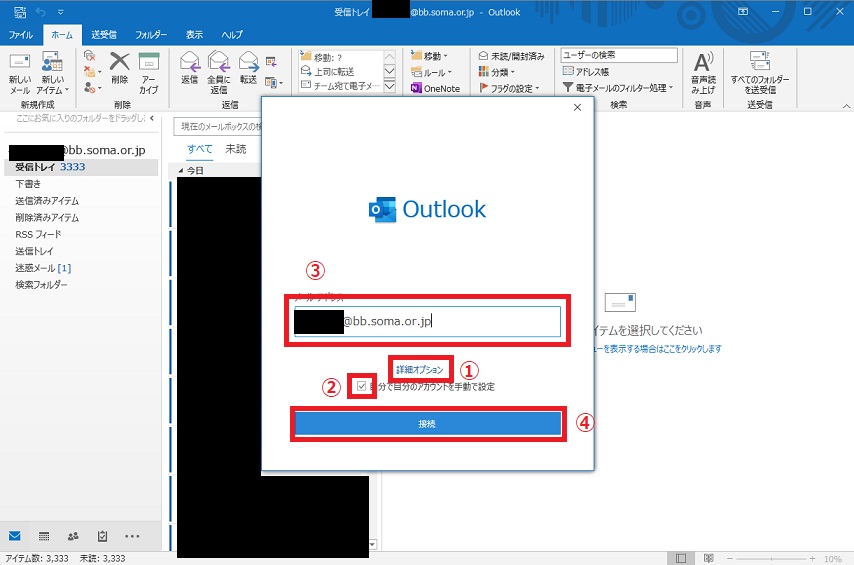
Task: Close the Outlook account dialog
Action: [x=577, y=107]
